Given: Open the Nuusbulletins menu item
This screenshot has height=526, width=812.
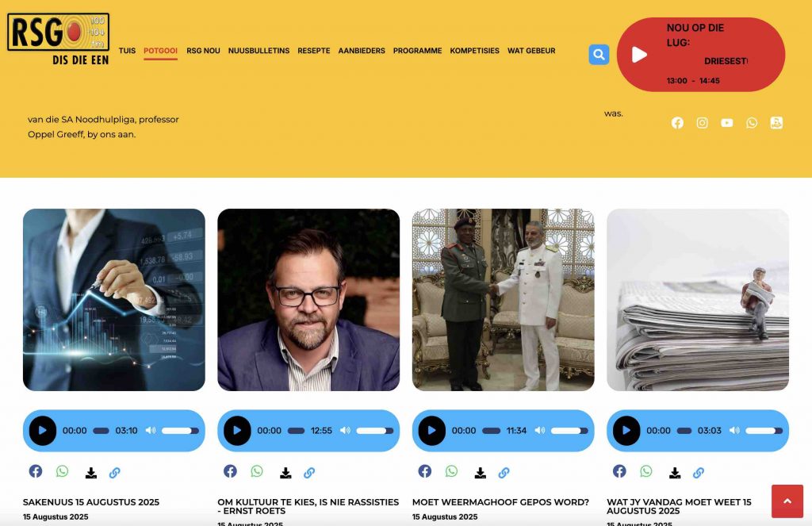Looking at the screenshot, I should tap(259, 51).
